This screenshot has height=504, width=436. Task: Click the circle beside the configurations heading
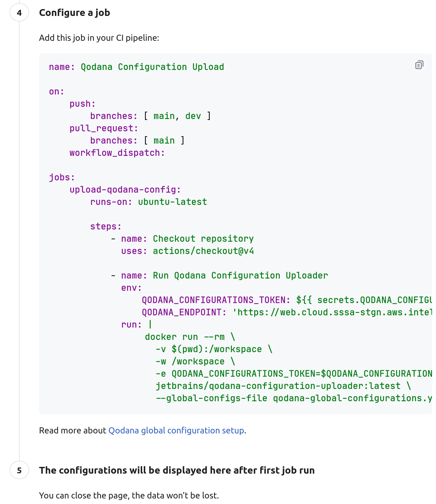click(x=20, y=470)
